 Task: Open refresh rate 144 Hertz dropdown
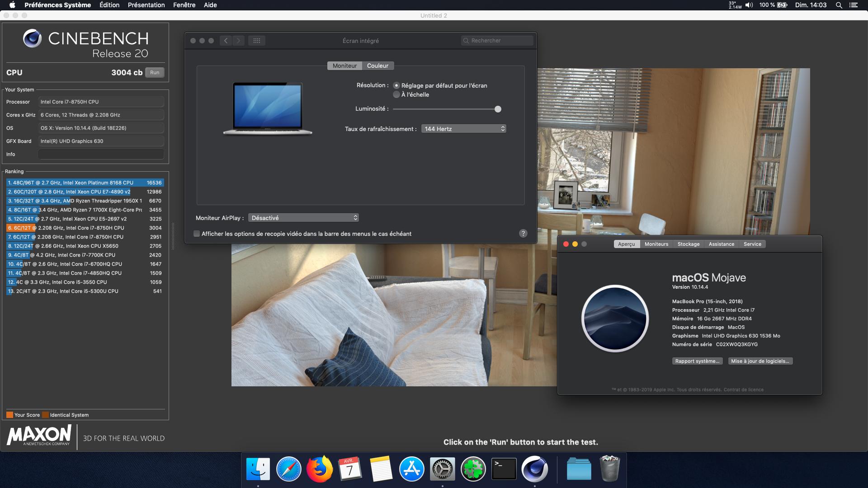pyautogui.click(x=463, y=129)
